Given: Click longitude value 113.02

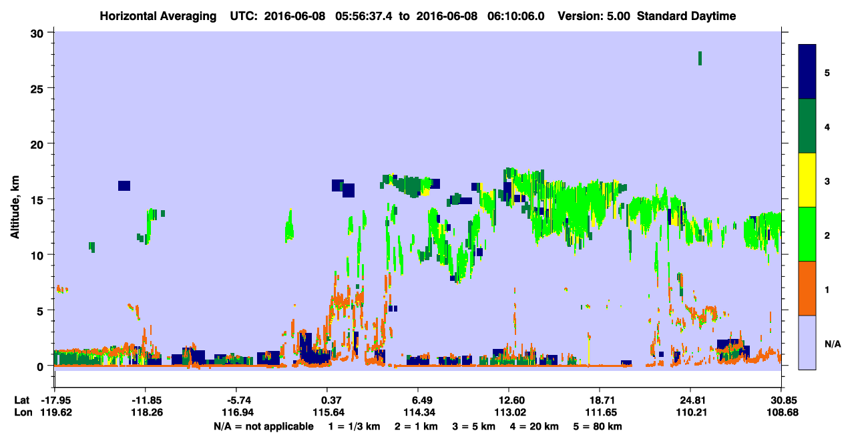Looking at the screenshot, I should tap(509, 412).
